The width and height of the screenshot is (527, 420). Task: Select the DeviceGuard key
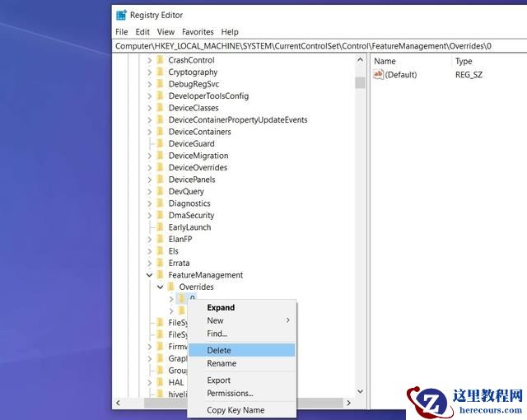tap(191, 143)
